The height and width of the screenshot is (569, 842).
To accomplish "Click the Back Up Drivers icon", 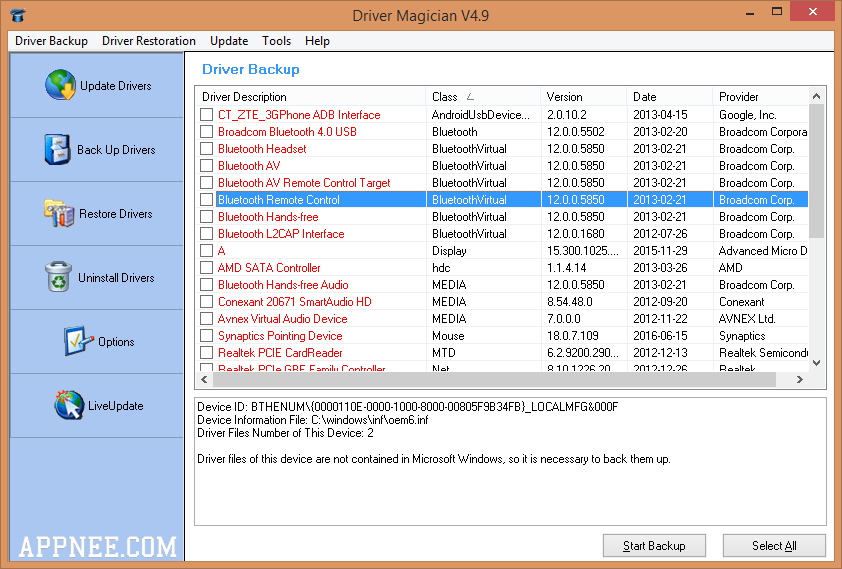I will coord(57,149).
